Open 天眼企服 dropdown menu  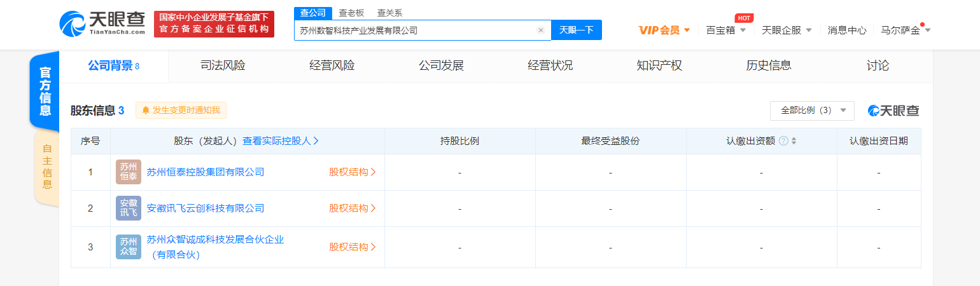[787, 30]
